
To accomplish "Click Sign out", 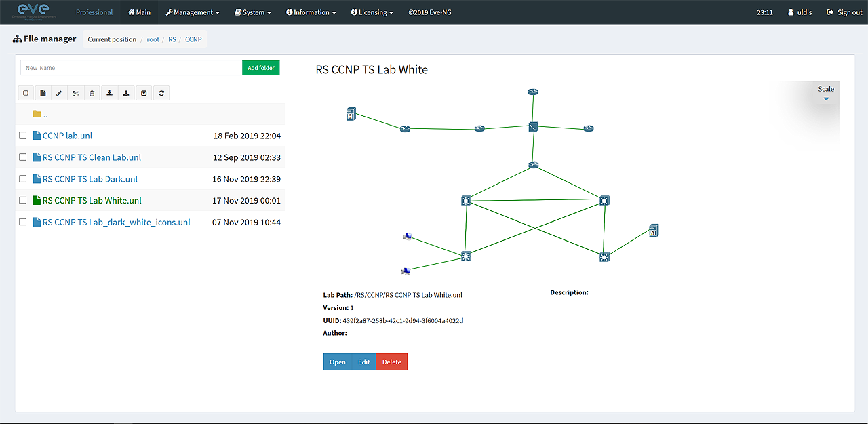I will pos(844,12).
